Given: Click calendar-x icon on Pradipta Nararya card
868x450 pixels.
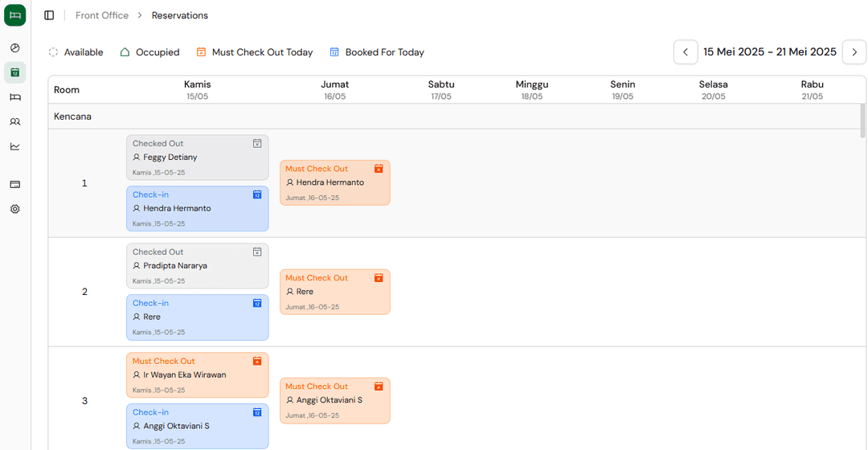Looking at the screenshot, I should tap(257, 252).
